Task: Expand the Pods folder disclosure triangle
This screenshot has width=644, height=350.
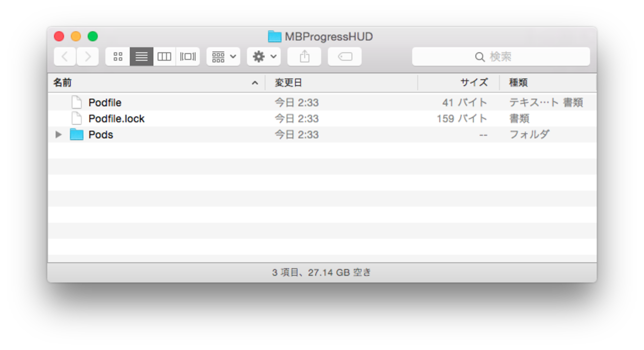Action: click(58, 134)
